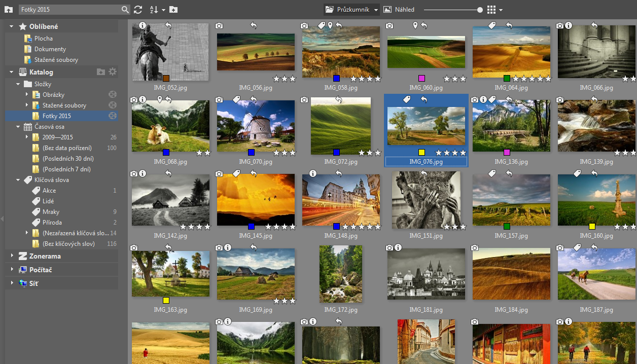Click the sync icon beside catalog Stažené soubory
The height and width of the screenshot is (364, 637).
[112, 105]
